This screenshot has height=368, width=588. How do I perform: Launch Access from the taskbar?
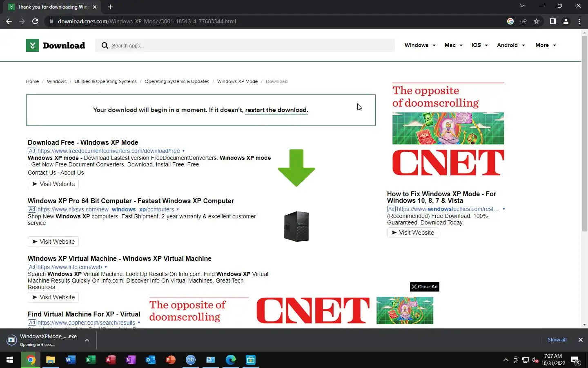tap(110, 360)
